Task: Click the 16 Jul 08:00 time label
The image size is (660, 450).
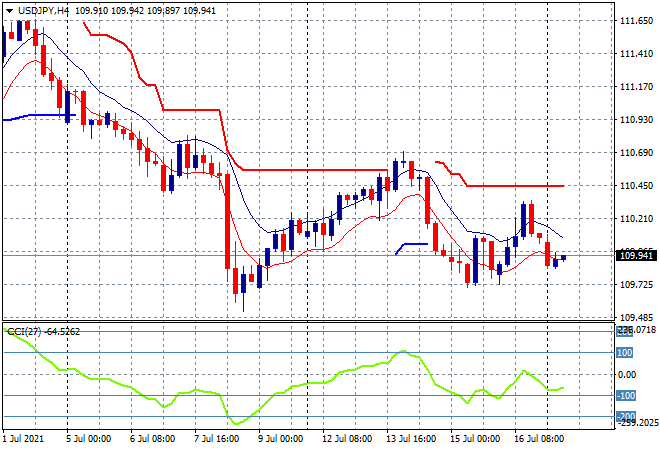Action: pos(539,439)
